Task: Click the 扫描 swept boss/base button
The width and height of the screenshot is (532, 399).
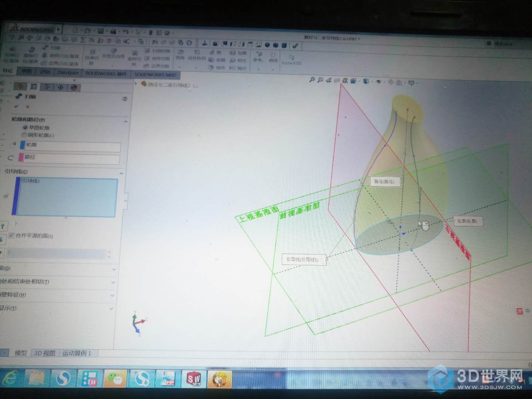Action: (x=52, y=48)
